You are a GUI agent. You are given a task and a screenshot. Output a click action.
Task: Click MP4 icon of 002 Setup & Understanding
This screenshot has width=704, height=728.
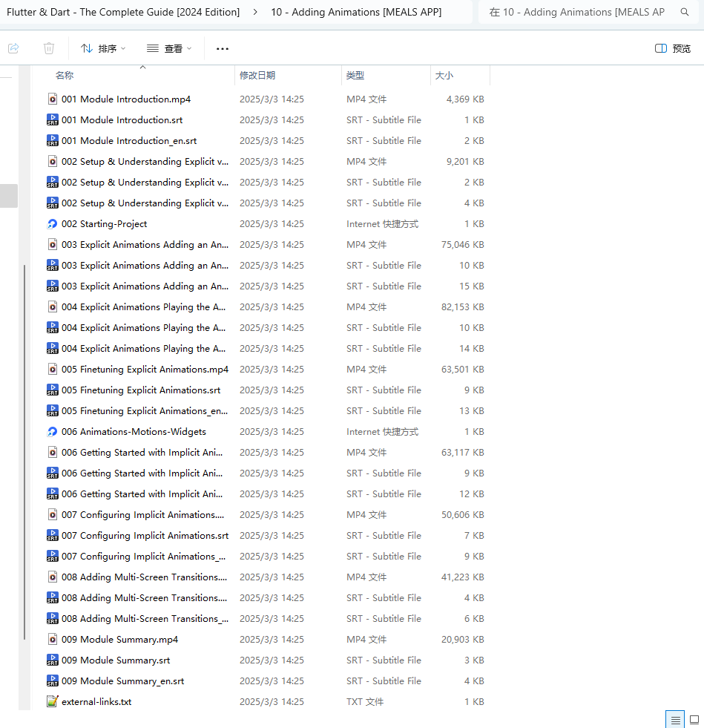coord(53,161)
